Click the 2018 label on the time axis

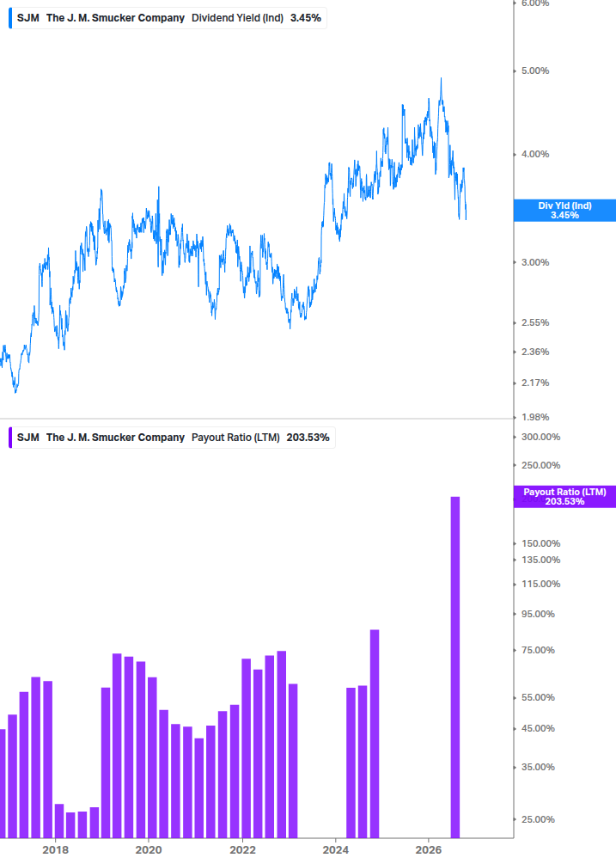(56, 849)
